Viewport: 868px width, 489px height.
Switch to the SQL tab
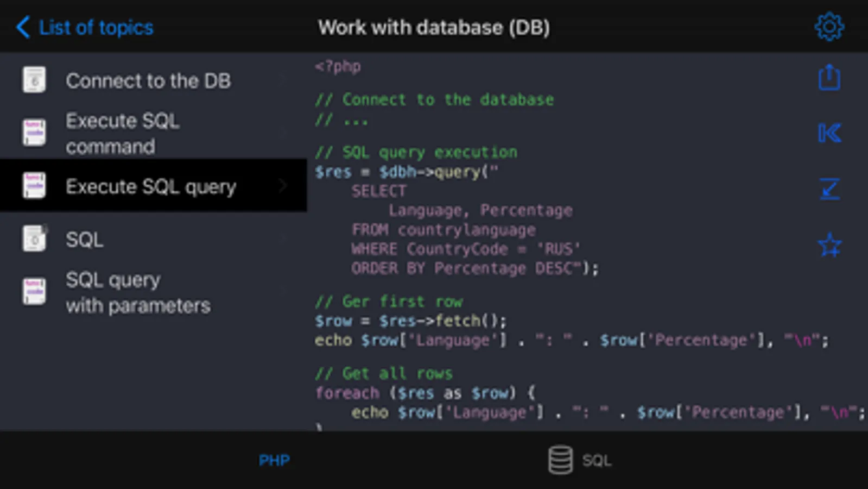(580, 460)
